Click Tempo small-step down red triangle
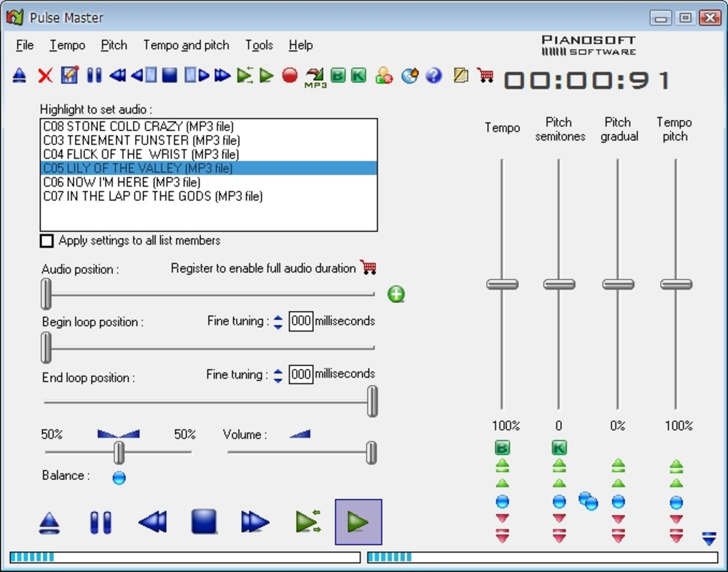 502,518
